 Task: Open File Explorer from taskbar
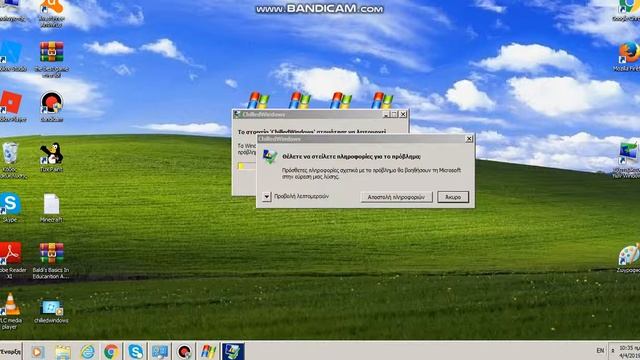tap(63, 351)
